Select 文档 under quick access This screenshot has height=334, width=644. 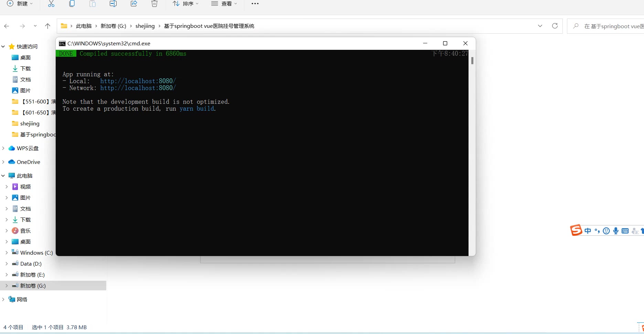click(25, 79)
